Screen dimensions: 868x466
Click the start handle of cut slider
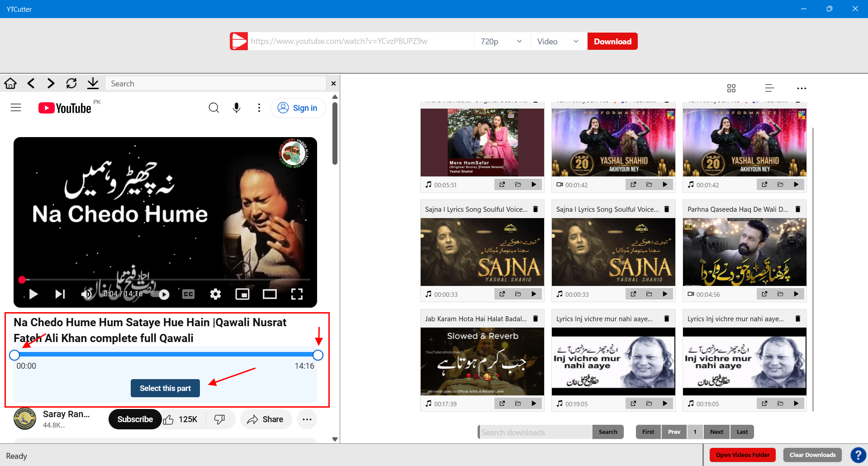click(14, 355)
